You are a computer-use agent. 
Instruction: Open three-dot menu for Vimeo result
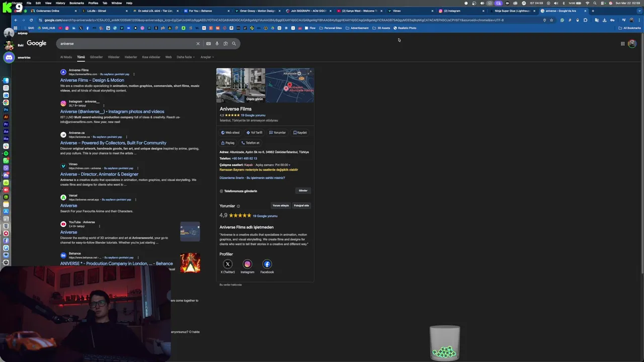pos(138,168)
